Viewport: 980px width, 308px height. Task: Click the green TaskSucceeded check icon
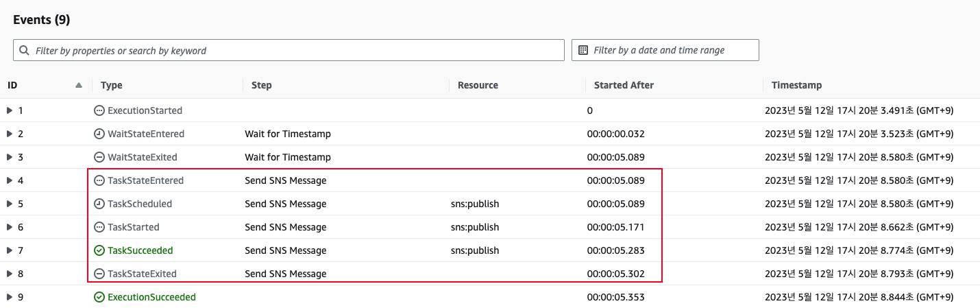coord(99,250)
